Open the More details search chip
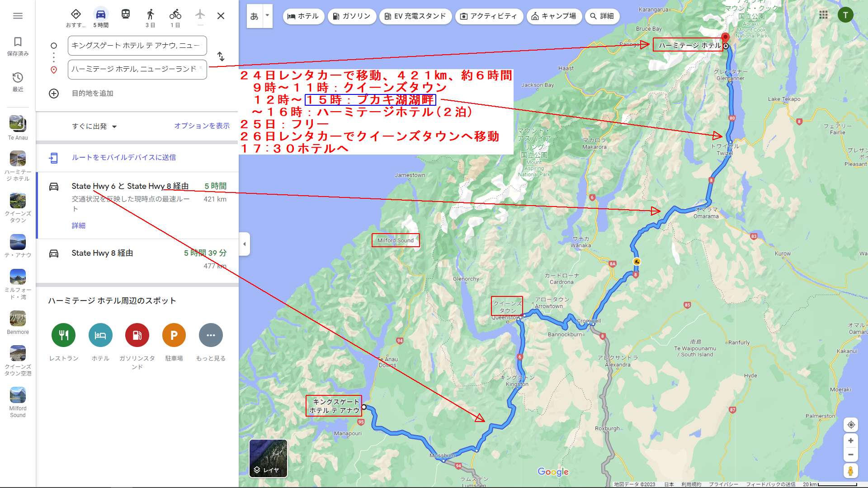This screenshot has height=488, width=868. click(602, 16)
